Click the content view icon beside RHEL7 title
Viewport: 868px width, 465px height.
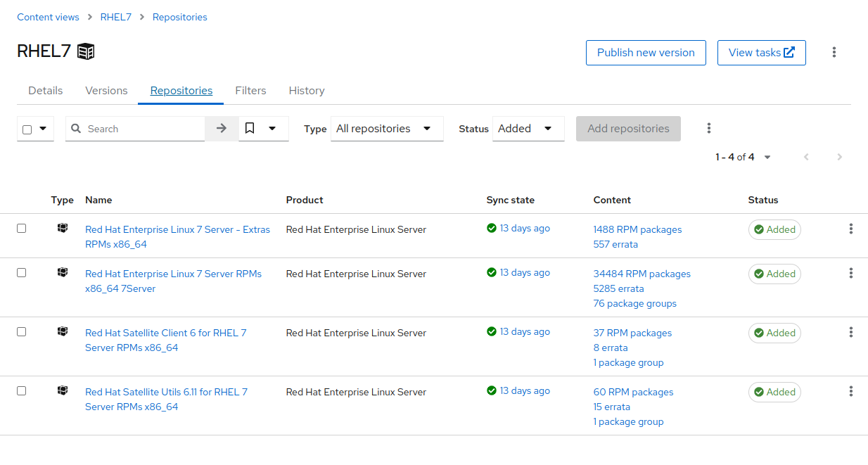pyautogui.click(x=86, y=51)
